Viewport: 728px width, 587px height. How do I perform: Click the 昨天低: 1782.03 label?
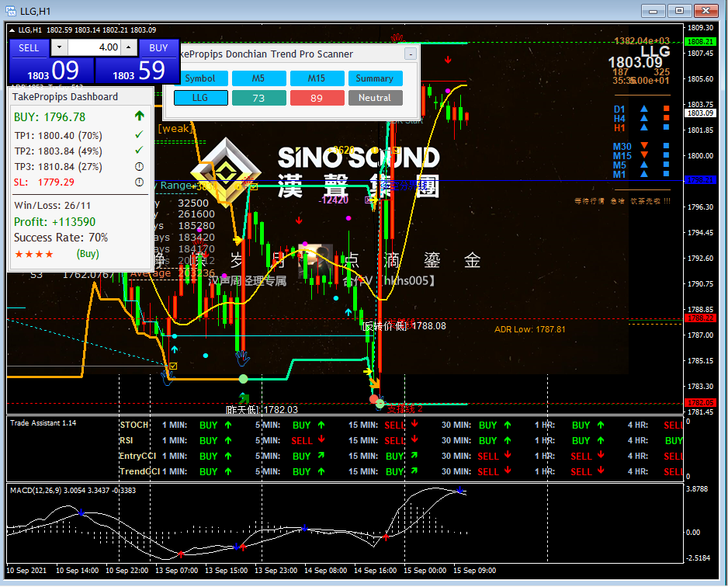point(262,410)
